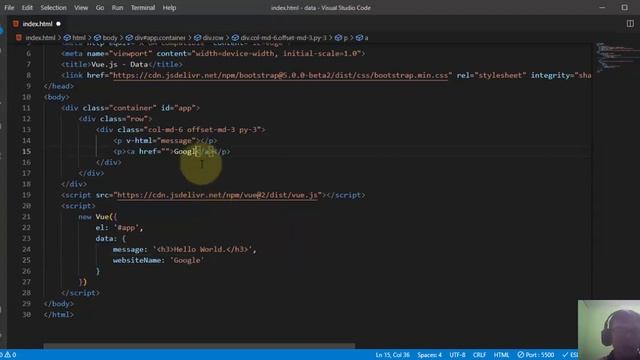Click the unsaved dot on index.html tab
Viewport: 640px width, 360px height.
(x=58, y=24)
